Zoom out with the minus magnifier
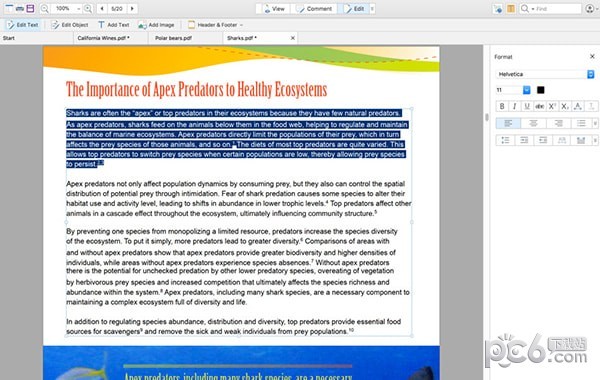The height and width of the screenshot is (380, 600). click(x=45, y=8)
